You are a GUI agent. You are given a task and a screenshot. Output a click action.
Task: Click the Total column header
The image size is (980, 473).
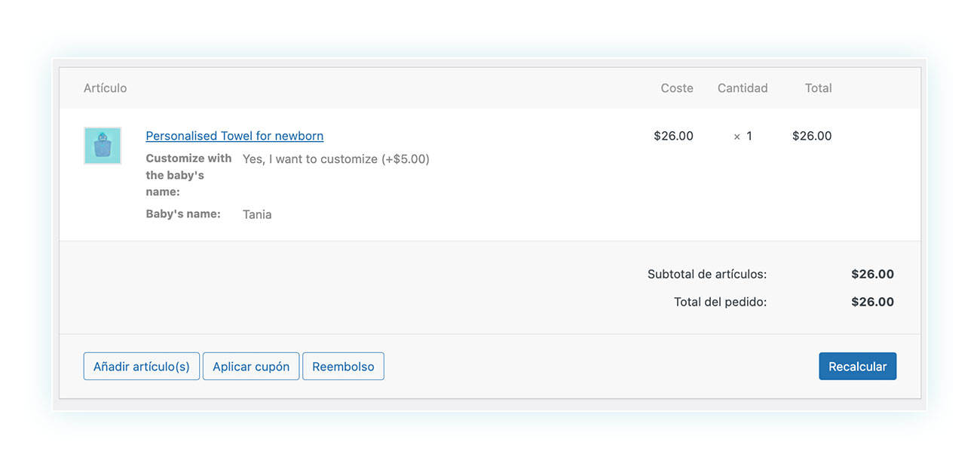(x=818, y=88)
